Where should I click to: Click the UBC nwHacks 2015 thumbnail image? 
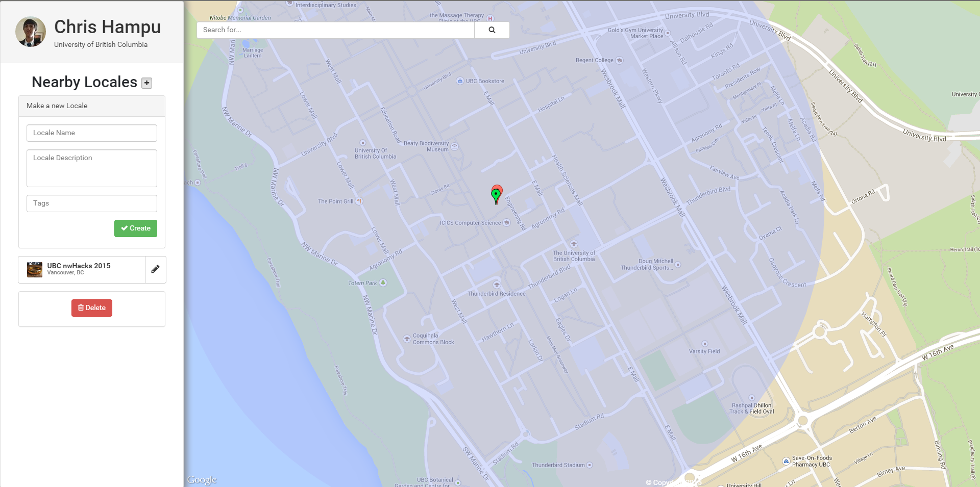click(x=35, y=270)
